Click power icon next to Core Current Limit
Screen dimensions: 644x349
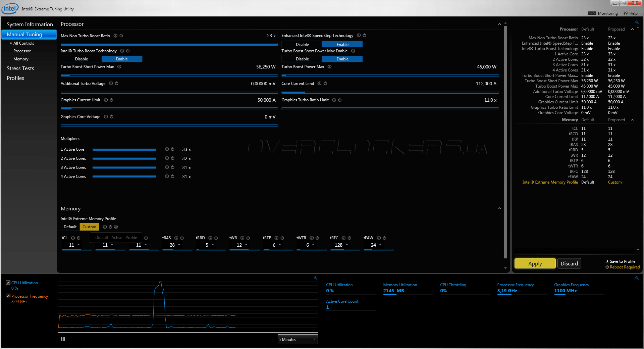(x=325, y=84)
